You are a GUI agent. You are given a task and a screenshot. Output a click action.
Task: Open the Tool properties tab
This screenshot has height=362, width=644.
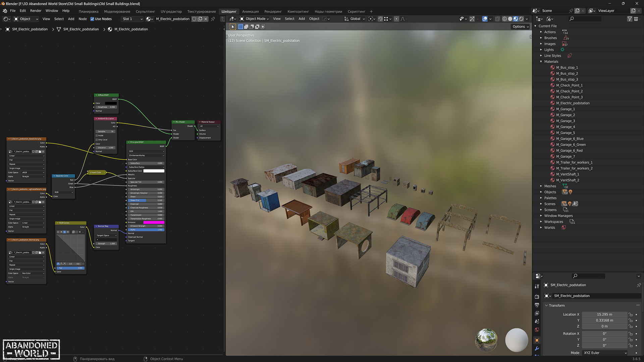pyautogui.click(x=537, y=286)
